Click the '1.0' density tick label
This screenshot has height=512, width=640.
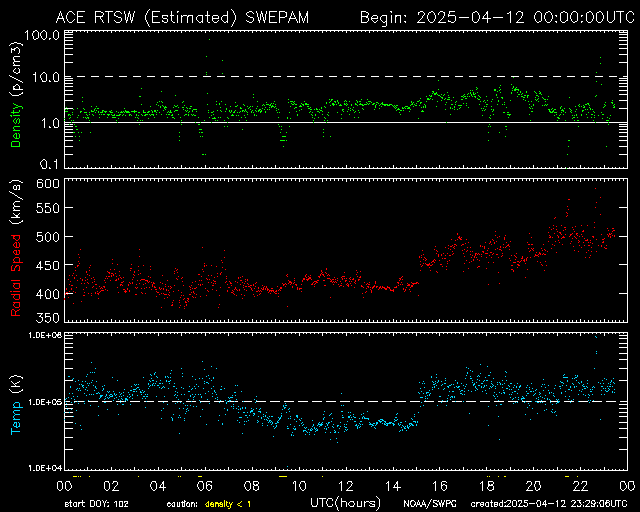point(50,123)
